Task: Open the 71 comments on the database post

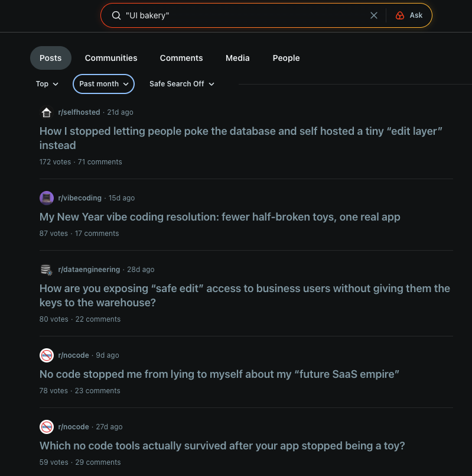Action: click(99, 161)
